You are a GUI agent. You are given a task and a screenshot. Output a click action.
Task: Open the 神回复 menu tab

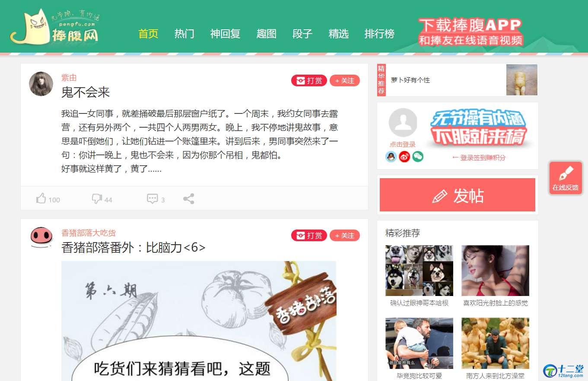click(x=225, y=34)
